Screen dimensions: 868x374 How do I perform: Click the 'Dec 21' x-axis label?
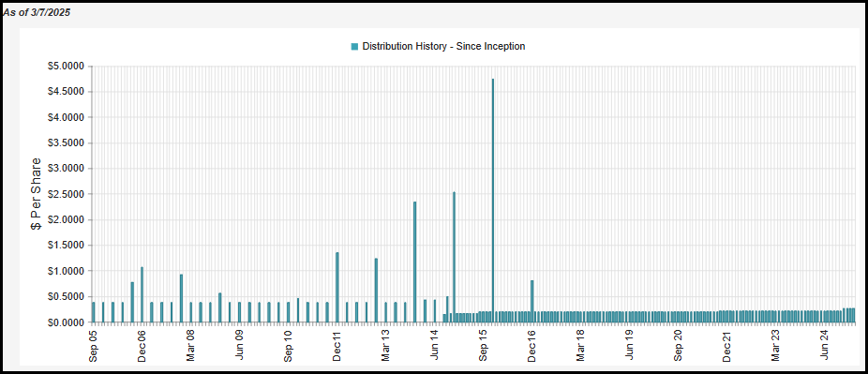(727, 347)
